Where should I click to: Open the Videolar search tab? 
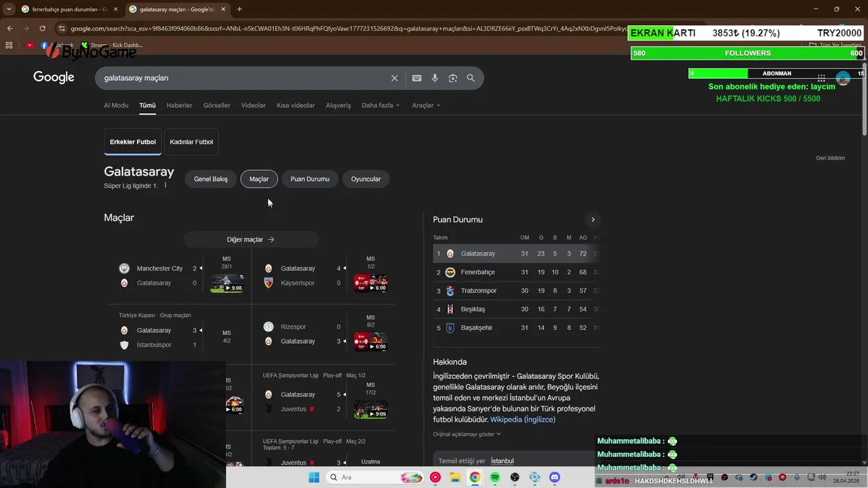[254, 106]
